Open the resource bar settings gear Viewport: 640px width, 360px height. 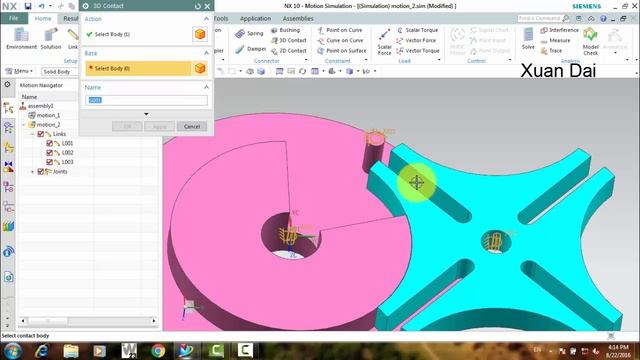coord(7,84)
